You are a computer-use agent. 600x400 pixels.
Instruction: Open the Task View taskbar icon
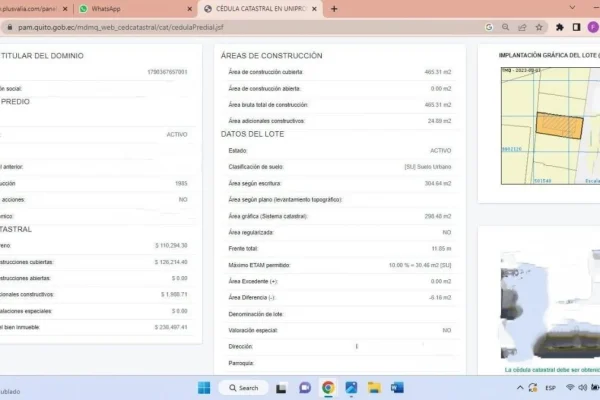click(283, 387)
